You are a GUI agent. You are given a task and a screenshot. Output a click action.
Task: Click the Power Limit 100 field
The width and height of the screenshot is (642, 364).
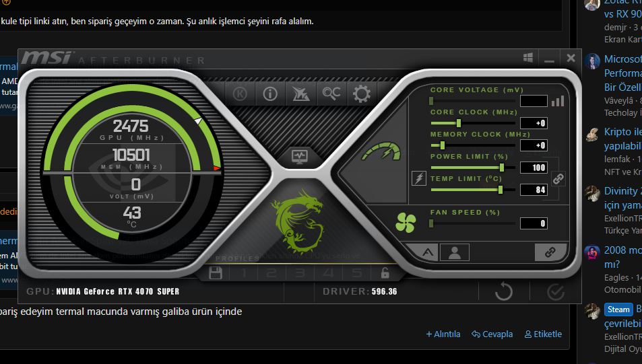[534, 168]
